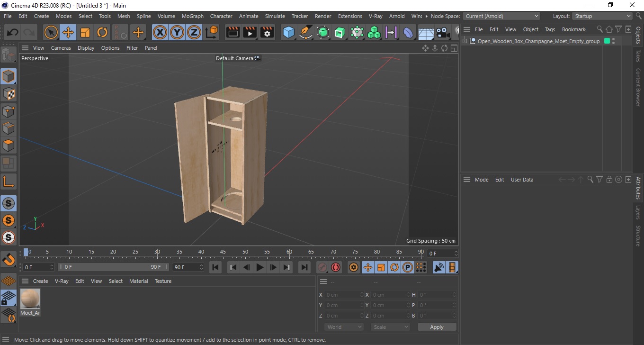The width and height of the screenshot is (644, 345).
Task: Toggle the Locked Workplane icon
Action: point(9,298)
